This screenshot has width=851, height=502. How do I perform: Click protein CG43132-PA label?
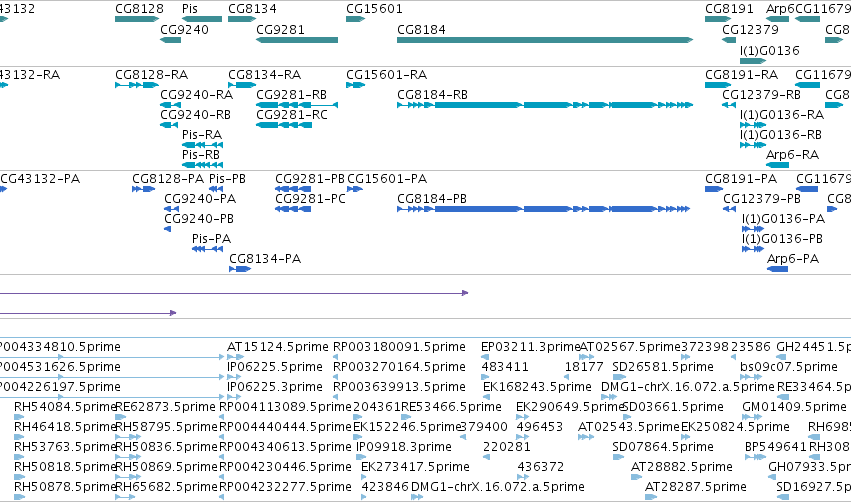(x=40, y=179)
